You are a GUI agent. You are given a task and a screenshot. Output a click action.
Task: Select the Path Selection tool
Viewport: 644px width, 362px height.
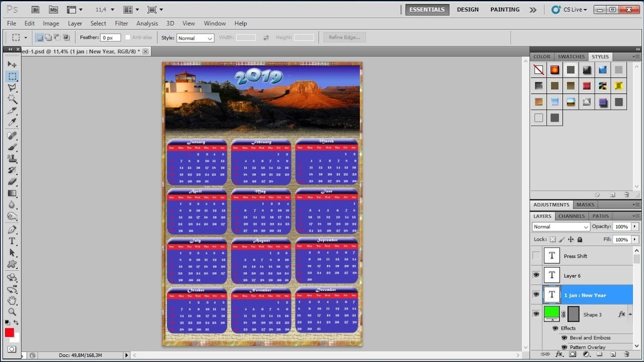click(x=12, y=253)
